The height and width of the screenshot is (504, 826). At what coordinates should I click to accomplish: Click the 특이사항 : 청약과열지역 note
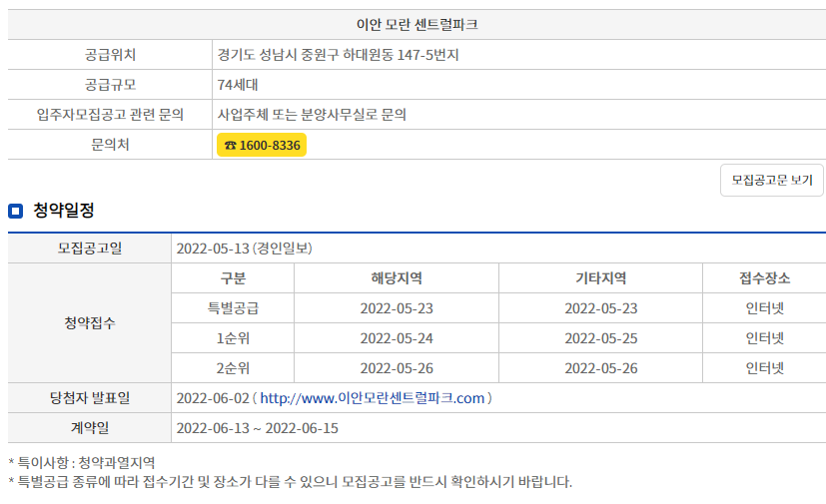pyautogui.click(x=82, y=463)
